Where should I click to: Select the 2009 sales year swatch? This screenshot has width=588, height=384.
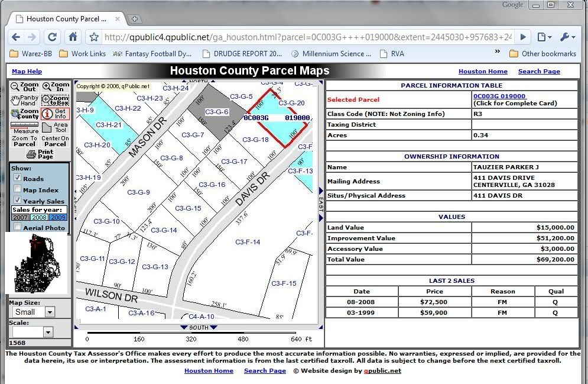tap(58, 217)
